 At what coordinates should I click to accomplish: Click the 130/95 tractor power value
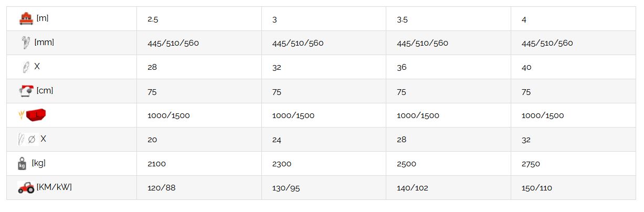click(286, 188)
